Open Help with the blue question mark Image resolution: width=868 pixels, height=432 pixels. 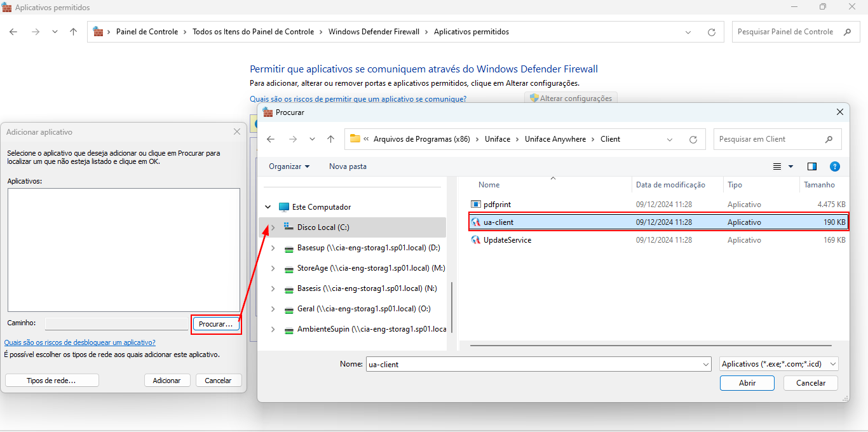coord(835,166)
